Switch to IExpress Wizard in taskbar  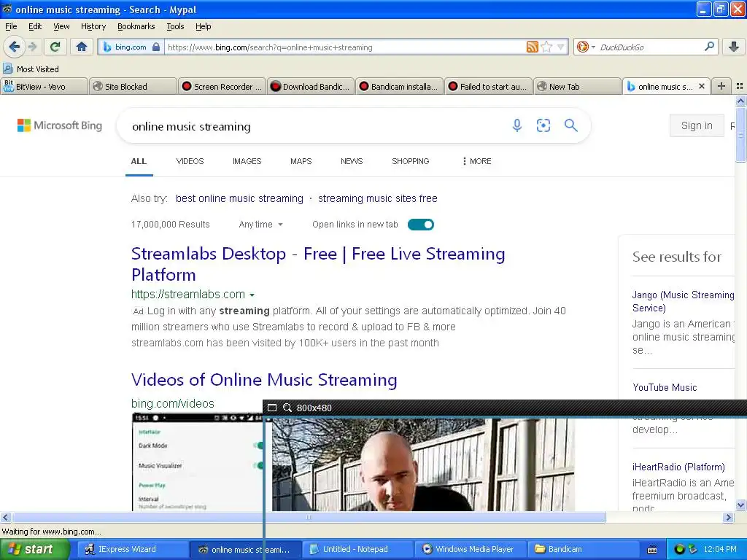tap(133, 549)
